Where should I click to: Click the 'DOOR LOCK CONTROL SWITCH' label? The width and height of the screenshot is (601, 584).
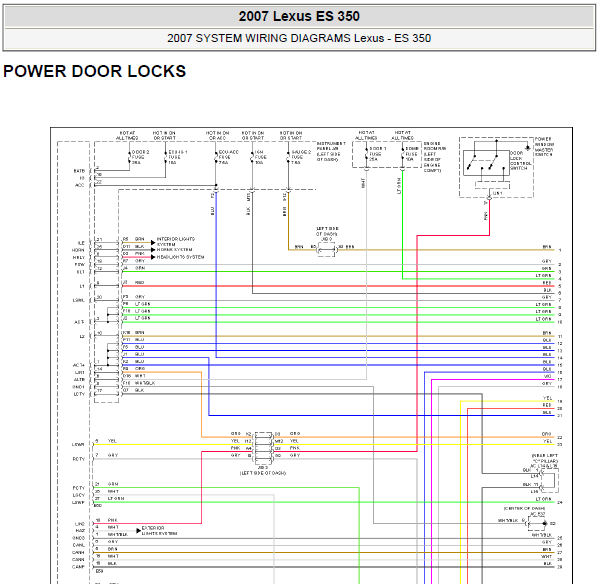pos(521,160)
